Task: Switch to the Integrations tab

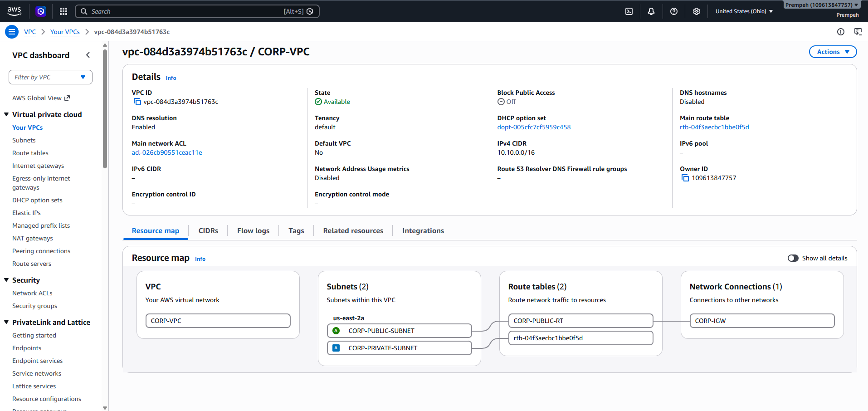Action: click(423, 231)
